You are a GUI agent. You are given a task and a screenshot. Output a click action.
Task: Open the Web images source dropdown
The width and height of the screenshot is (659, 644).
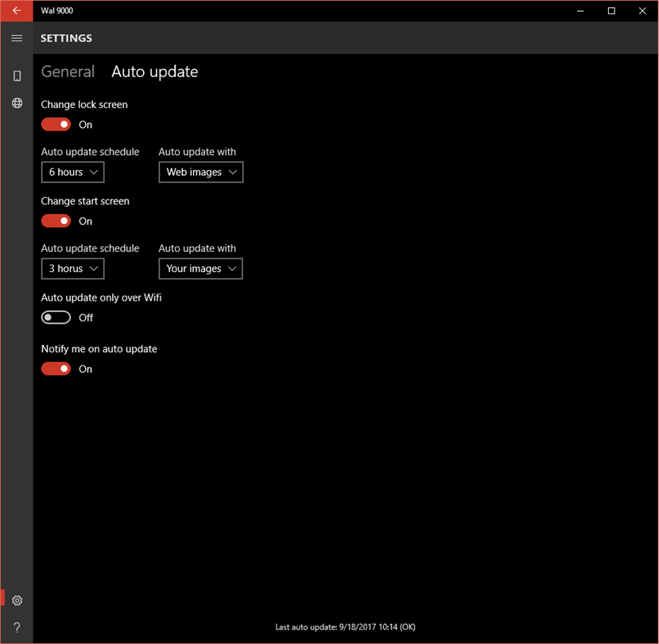click(x=201, y=173)
